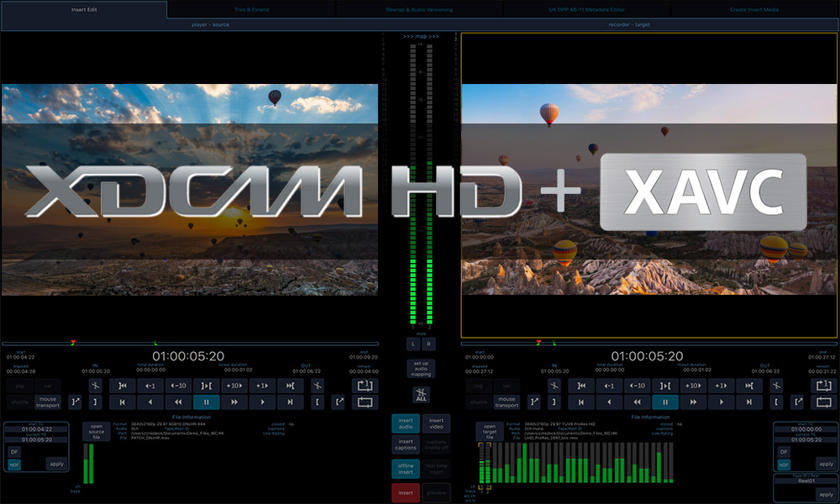Select NDF timecode on source panel
The height and width of the screenshot is (504, 840).
tap(14, 465)
